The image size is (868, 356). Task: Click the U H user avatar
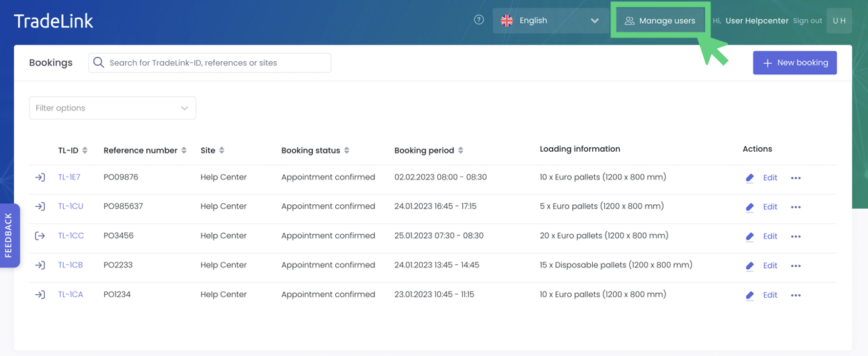tap(839, 21)
